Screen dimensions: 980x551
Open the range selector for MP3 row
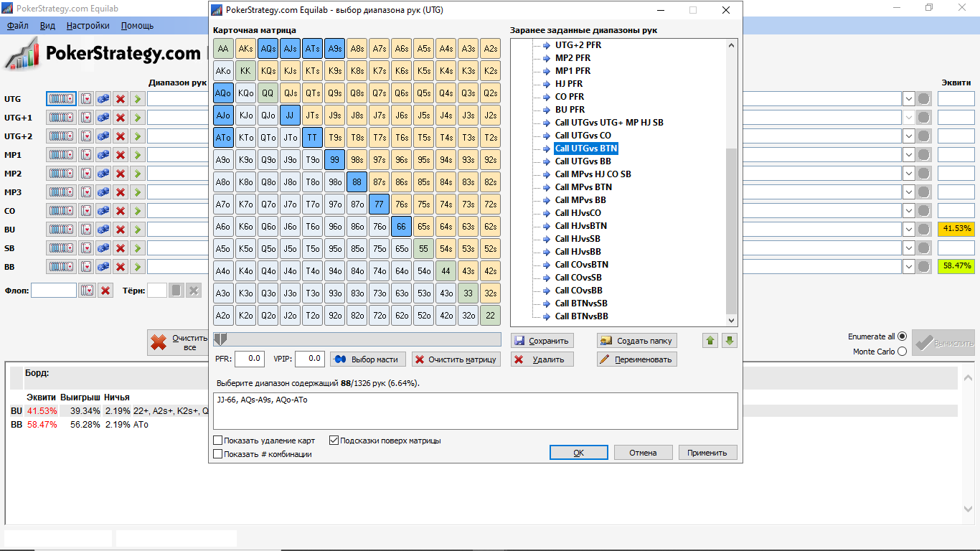[x=61, y=192]
